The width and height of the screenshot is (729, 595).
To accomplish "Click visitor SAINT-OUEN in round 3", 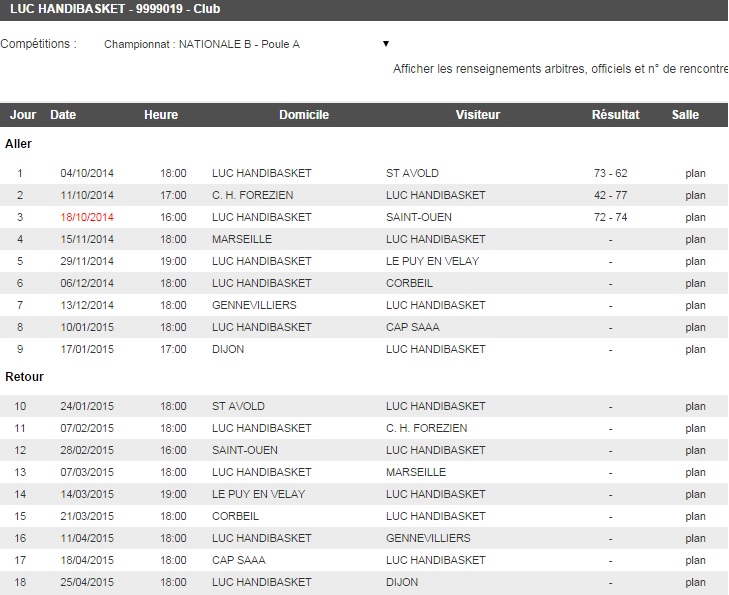I will pyautogui.click(x=418, y=217).
